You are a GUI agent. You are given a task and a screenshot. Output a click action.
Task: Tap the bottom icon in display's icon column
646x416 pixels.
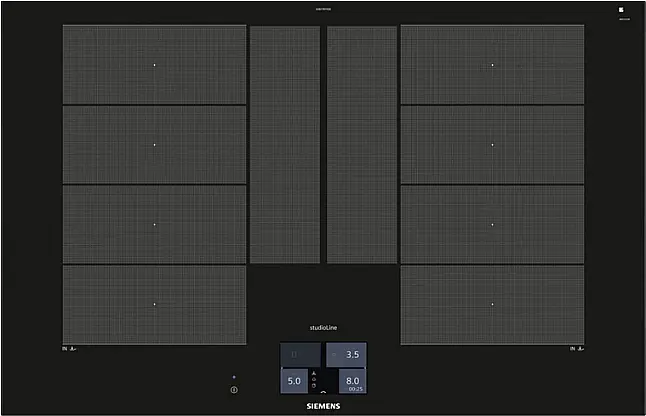pos(314,386)
